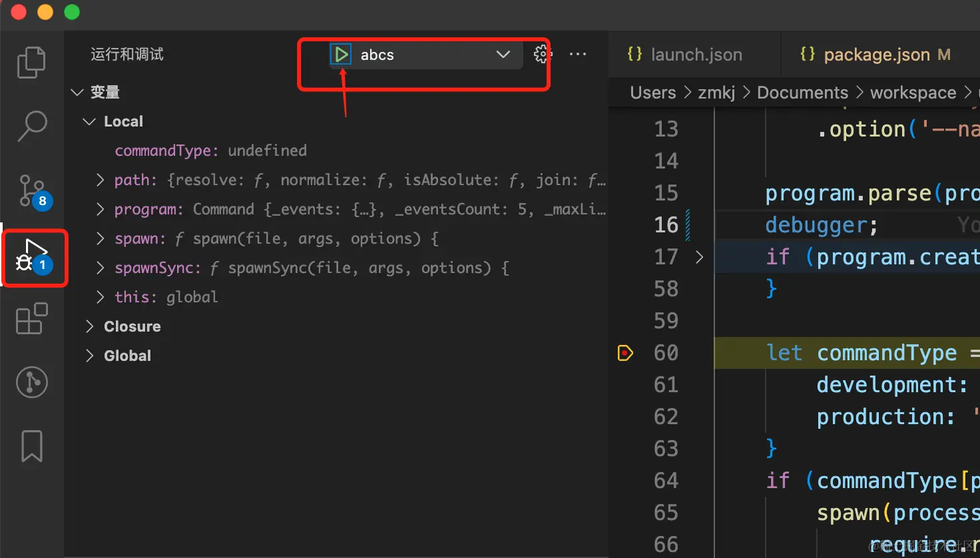Viewport: 980px width, 558px height.
Task: Open the Bookmarks sidebar icon
Action: click(31, 445)
